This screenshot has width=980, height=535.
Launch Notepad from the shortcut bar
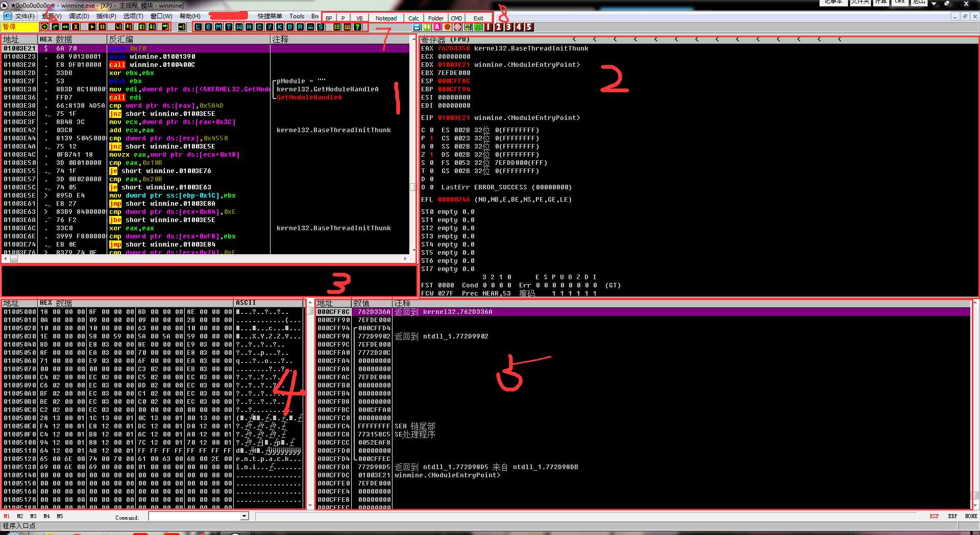(x=386, y=18)
